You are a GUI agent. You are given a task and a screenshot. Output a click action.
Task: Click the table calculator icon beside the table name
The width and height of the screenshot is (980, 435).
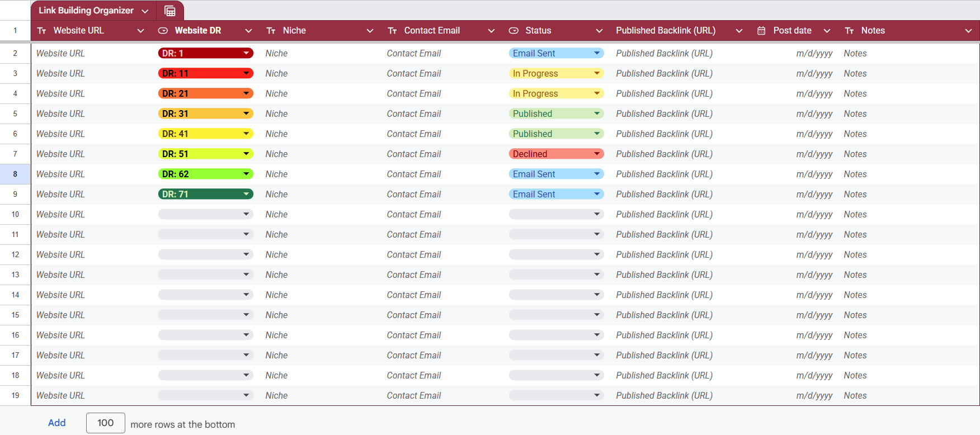click(170, 11)
